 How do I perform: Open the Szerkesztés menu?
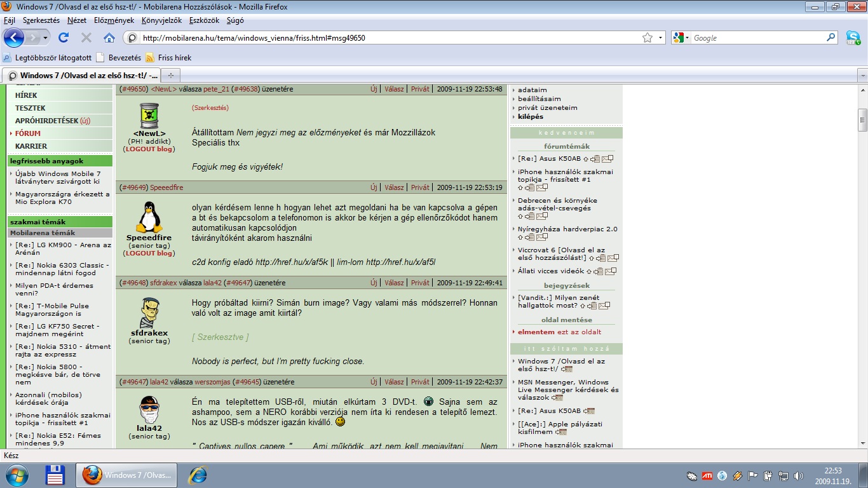pos(41,20)
